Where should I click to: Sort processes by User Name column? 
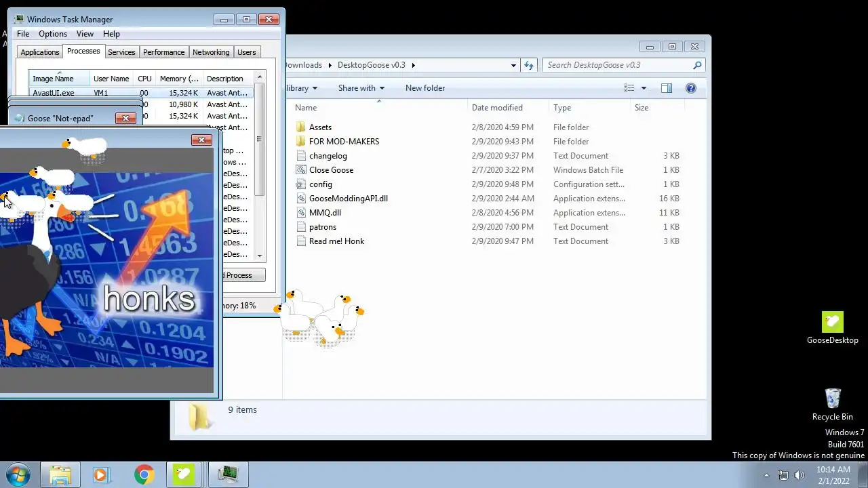tap(111, 79)
